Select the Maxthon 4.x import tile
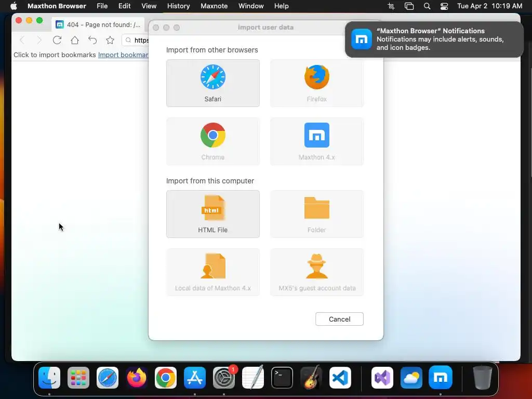 (316, 141)
